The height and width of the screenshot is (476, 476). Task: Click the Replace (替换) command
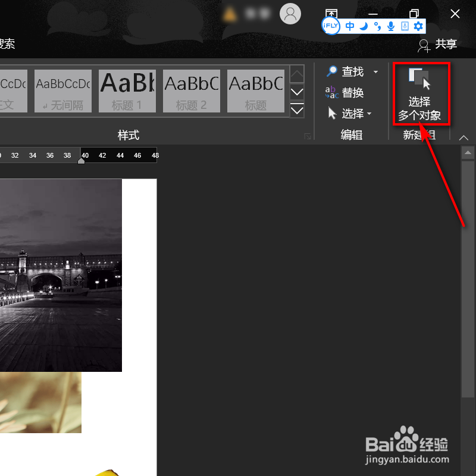pyautogui.click(x=345, y=93)
